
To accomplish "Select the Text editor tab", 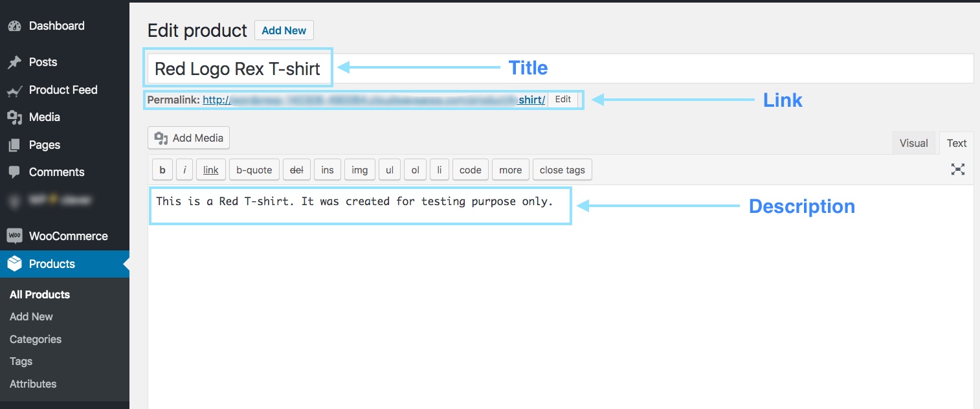I will (x=956, y=144).
